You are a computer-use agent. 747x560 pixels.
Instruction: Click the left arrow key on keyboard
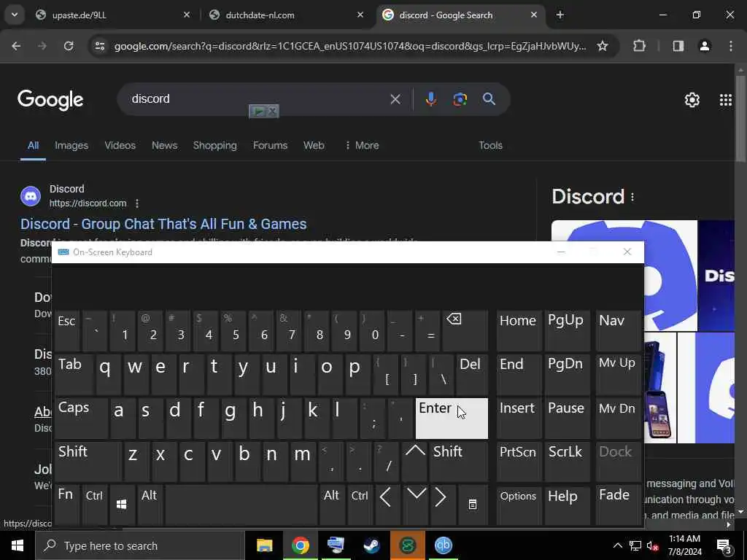pyautogui.click(x=387, y=505)
